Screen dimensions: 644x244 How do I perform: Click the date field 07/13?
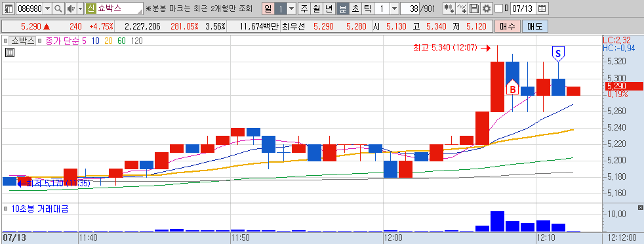(523, 9)
